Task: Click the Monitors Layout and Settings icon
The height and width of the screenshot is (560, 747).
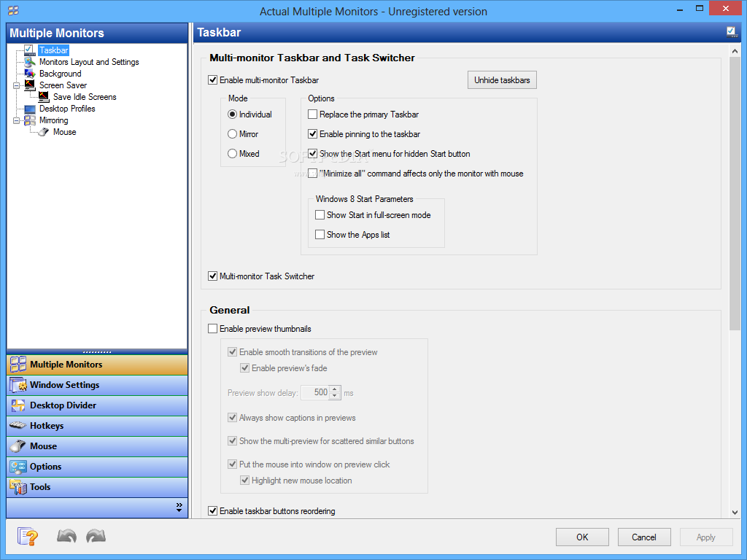Action: pos(29,62)
